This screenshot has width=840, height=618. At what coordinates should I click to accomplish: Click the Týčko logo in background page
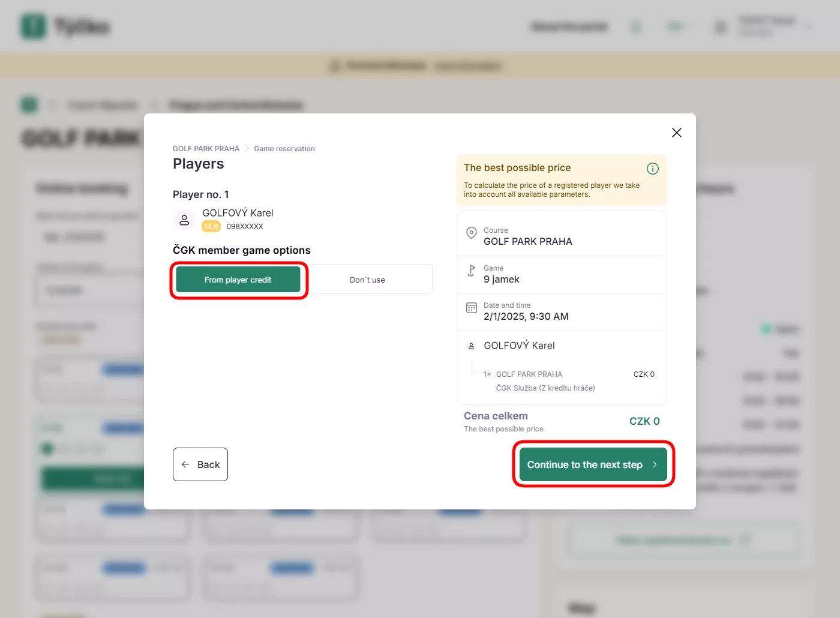[x=65, y=27]
